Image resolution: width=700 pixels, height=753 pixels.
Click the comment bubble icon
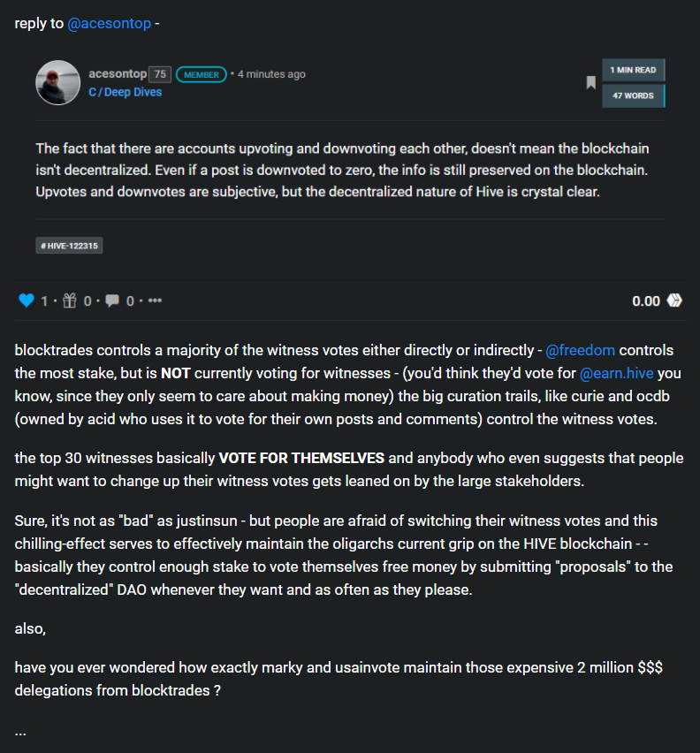click(x=112, y=300)
